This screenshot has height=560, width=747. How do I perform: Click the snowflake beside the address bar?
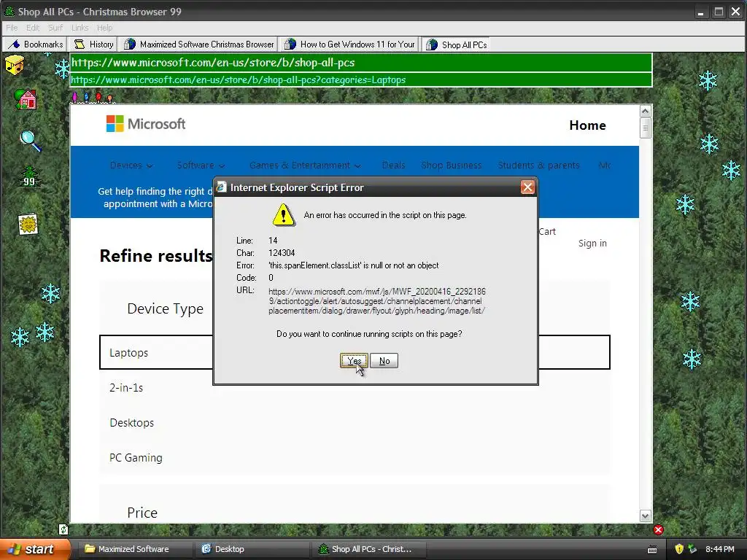click(62, 69)
